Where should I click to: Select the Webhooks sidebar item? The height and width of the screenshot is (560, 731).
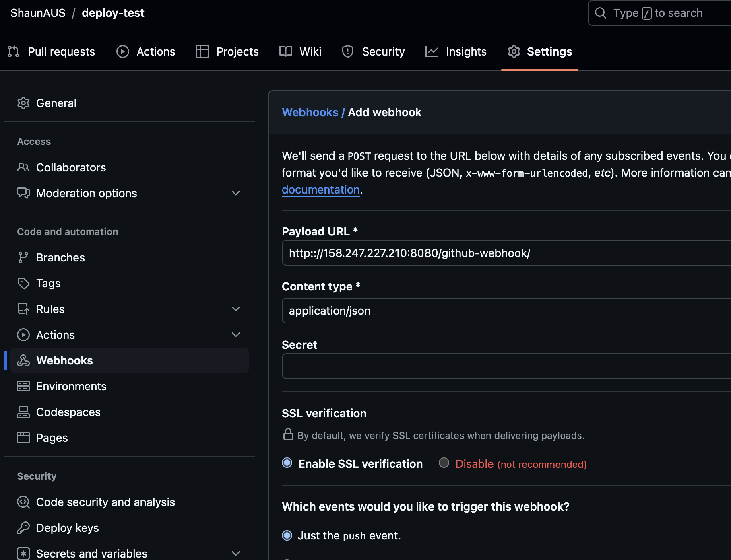[130, 360]
